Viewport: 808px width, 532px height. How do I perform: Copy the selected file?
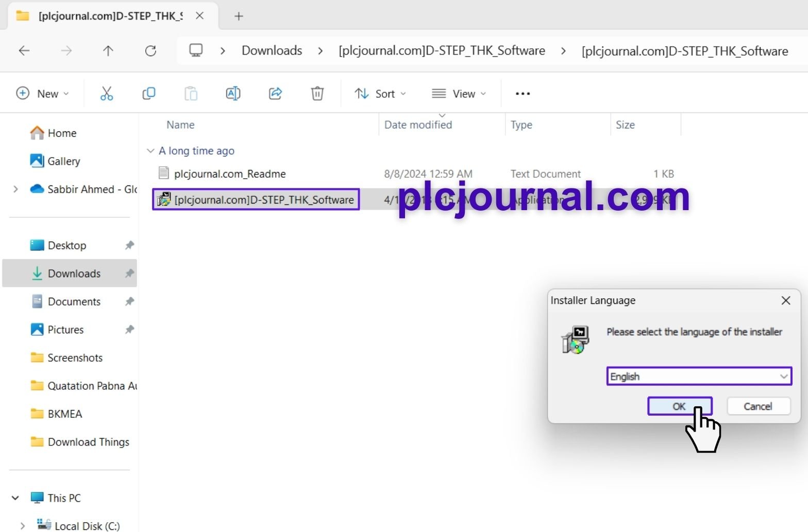click(149, 93)
